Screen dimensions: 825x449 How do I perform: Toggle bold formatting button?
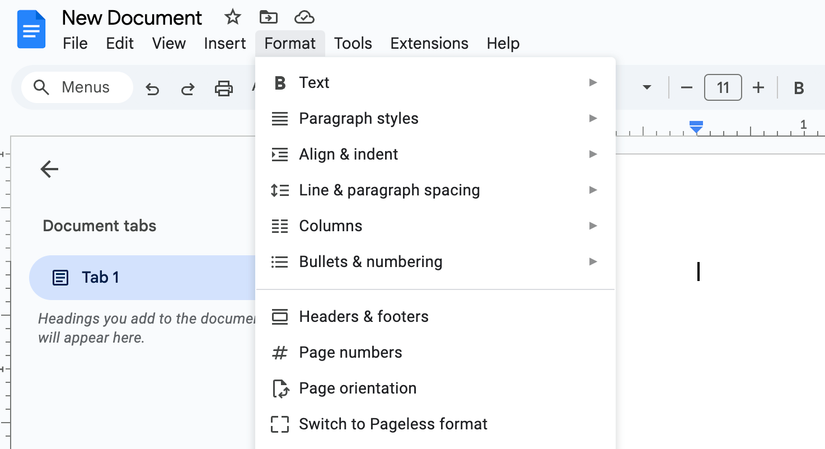point(798,88)
